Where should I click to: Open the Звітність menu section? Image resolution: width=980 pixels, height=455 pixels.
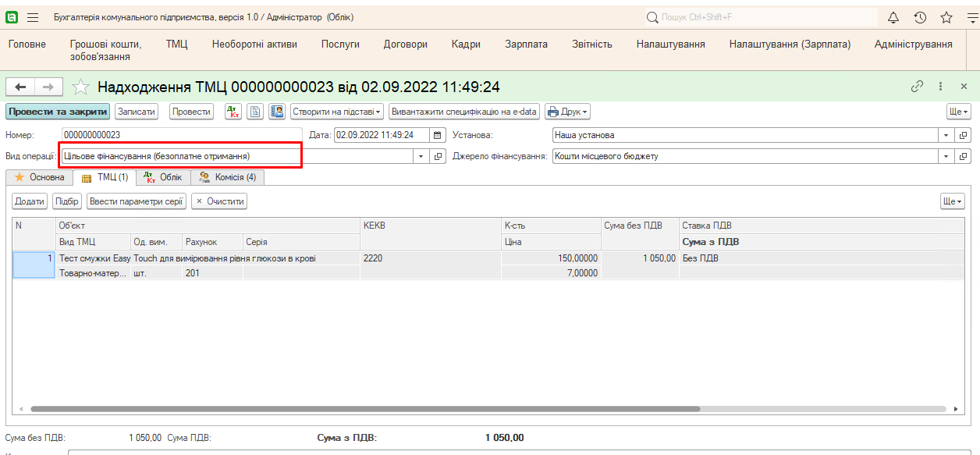point(591,44)
